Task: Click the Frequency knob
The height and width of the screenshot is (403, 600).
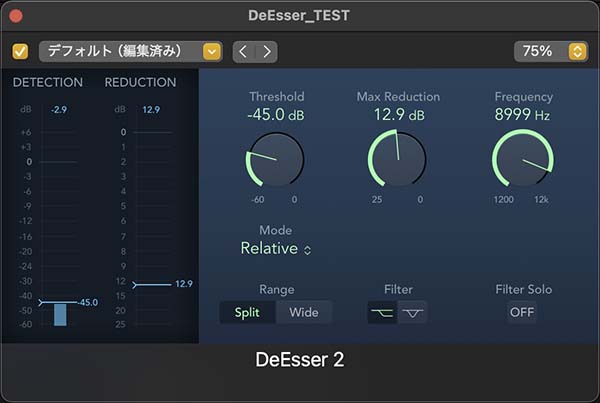Action: [x=522, y=160]
